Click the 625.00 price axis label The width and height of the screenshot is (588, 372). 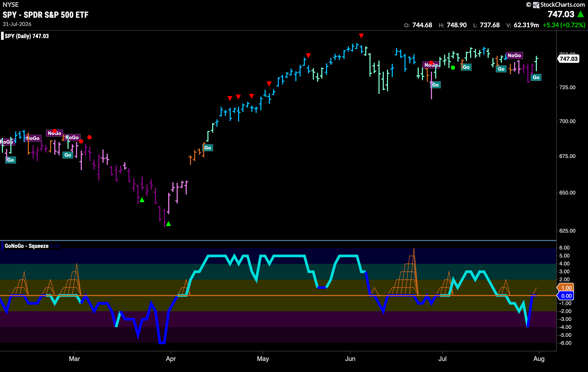point(567,231)
